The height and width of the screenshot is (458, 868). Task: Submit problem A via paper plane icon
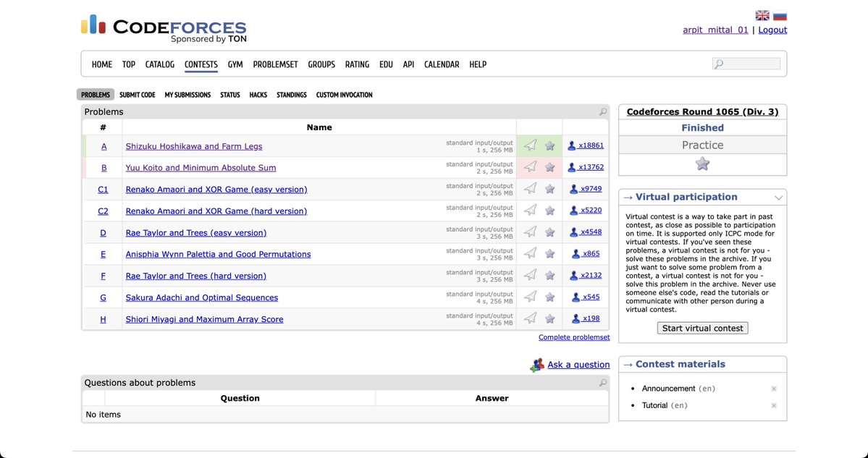tap(531, 145)
